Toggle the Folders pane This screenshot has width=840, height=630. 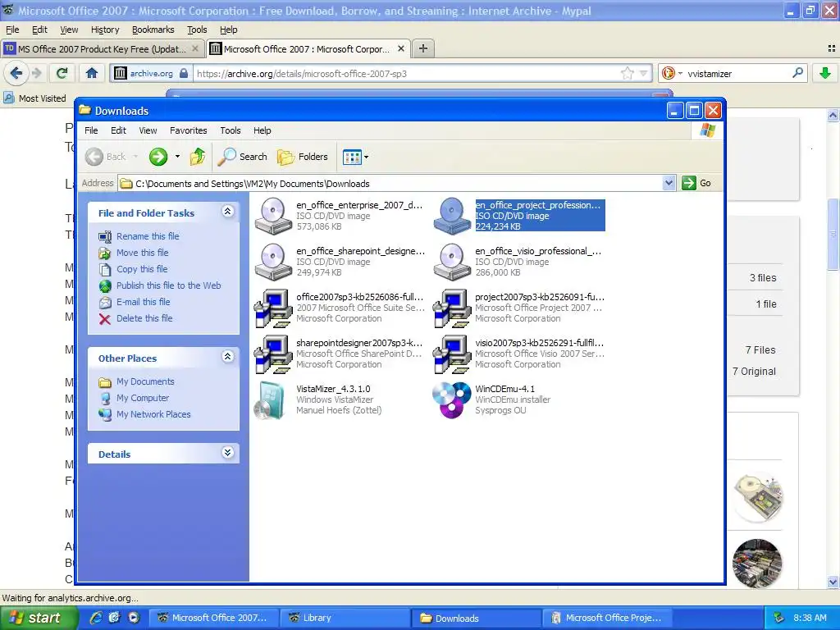(x=303, y=157)
